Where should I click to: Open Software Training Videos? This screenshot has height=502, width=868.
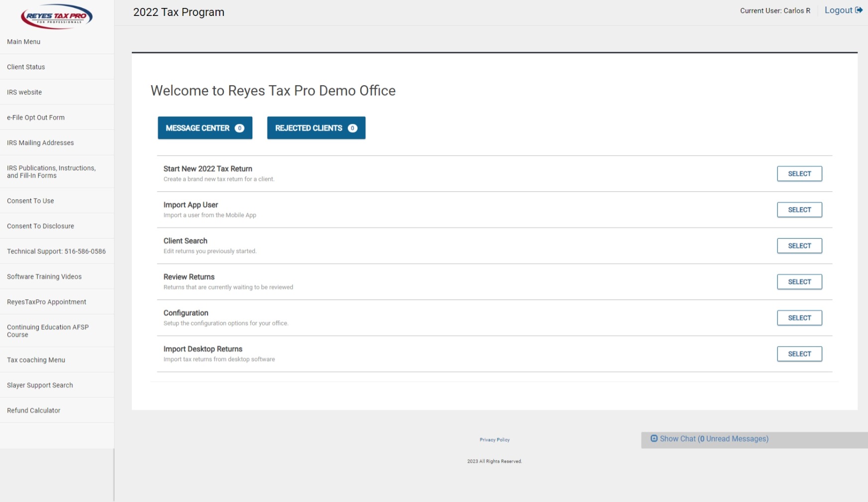tap(57, 277)
